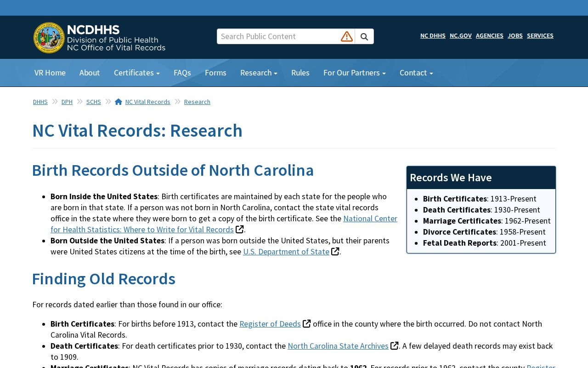This screenshot has height=368, width=588.
Task: Open the For Our Partners dropdown
Action: click(355, 73)
